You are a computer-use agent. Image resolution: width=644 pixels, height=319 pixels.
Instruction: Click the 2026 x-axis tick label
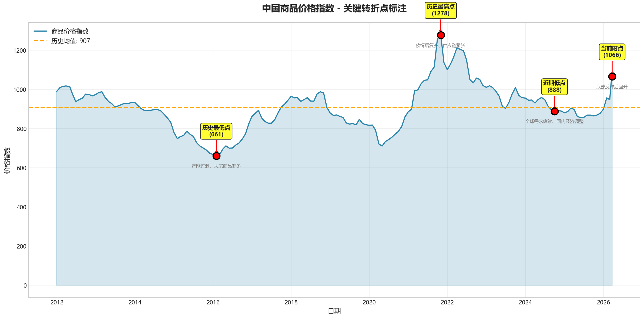[x=603, y=303]
